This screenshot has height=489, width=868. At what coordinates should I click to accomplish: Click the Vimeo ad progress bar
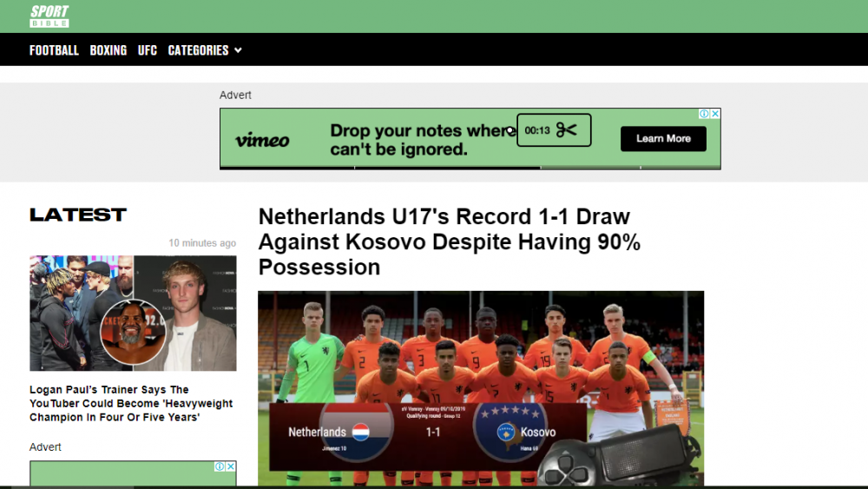(x=470, y=168)
